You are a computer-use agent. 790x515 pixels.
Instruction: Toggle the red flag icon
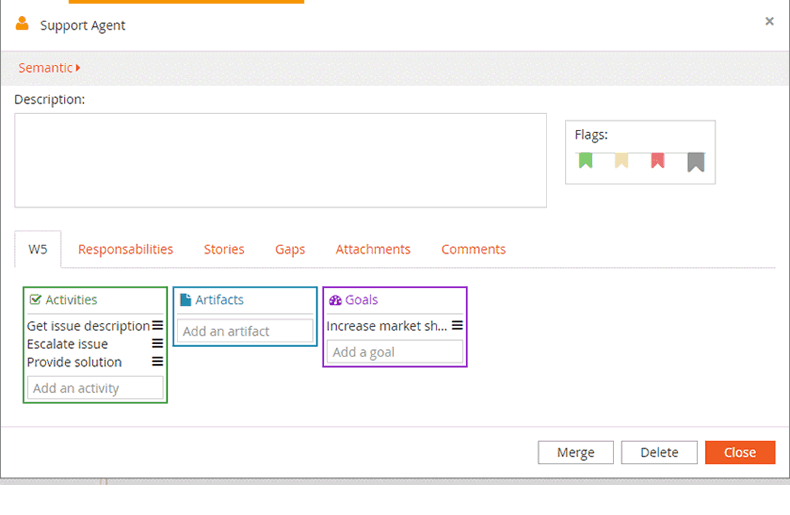[x=657, y=160]
